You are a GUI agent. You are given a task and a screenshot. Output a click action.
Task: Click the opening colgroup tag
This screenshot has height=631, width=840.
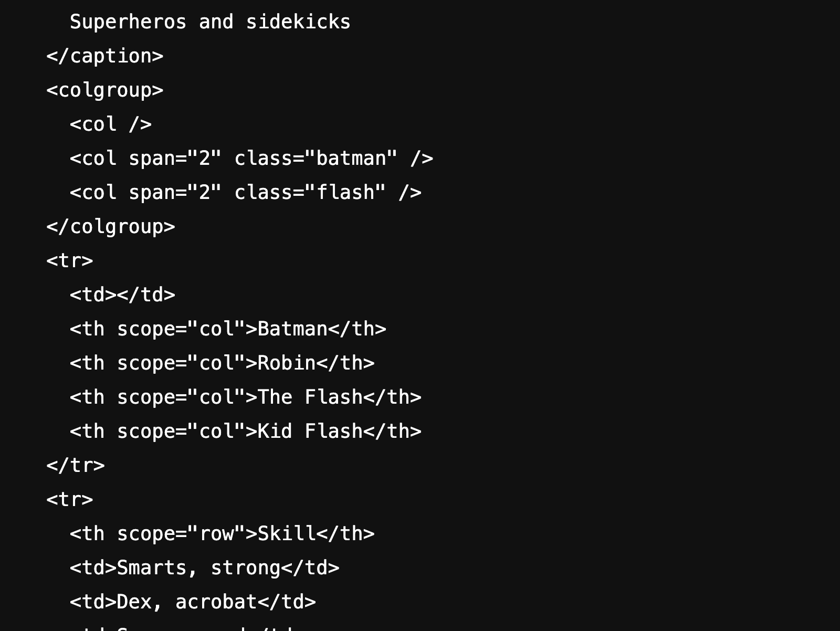(x=105, y=90)
